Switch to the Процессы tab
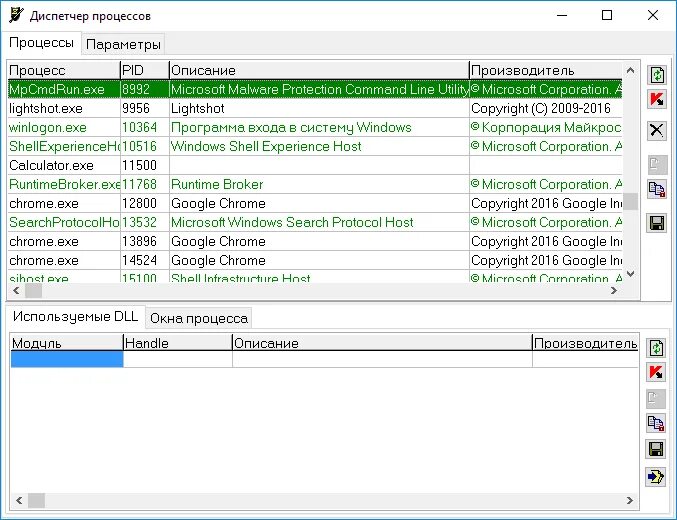The image size is (677, 520). tap(41, 43)
